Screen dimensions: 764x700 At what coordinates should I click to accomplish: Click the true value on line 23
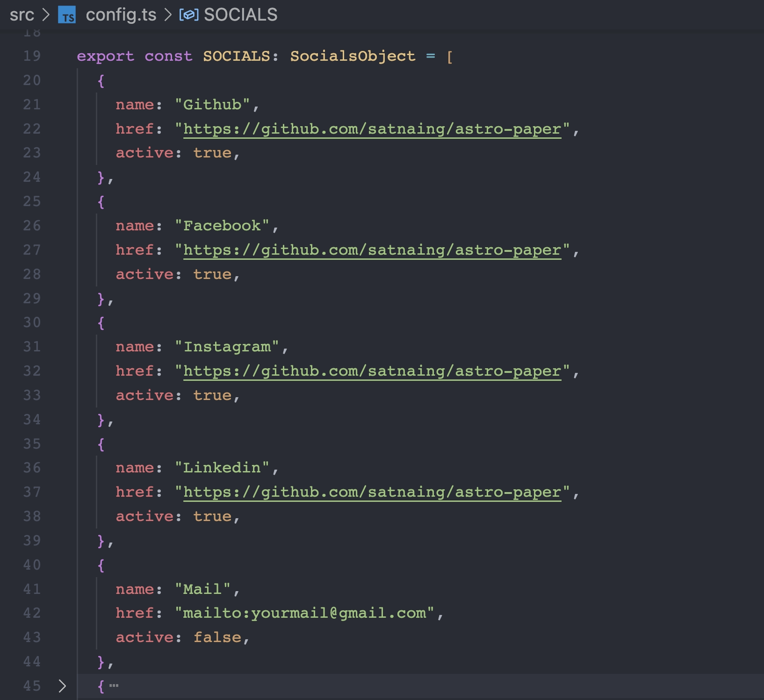[213, 153]
